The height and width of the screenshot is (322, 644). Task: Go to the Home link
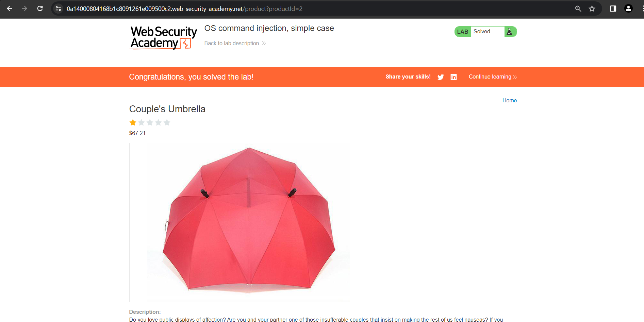[510, 100]
